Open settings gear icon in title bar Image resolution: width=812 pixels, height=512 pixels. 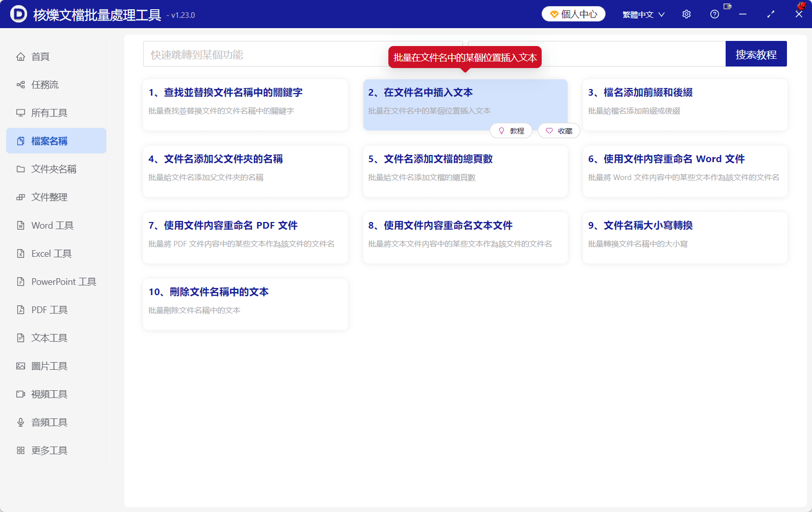[x=686, y=14]
